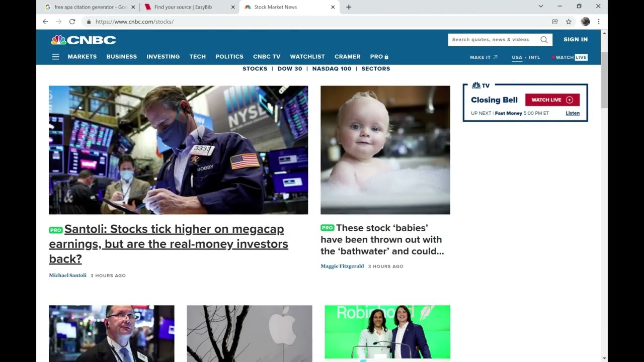Screen dimensions: 644x362
Task: Open the TECH menu
Action: [x=197, y=57]
